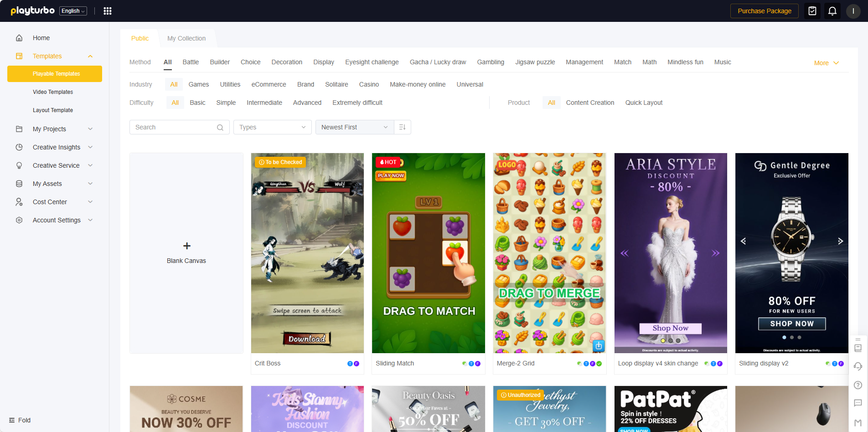Open customer support headset icon

[858, 366]
